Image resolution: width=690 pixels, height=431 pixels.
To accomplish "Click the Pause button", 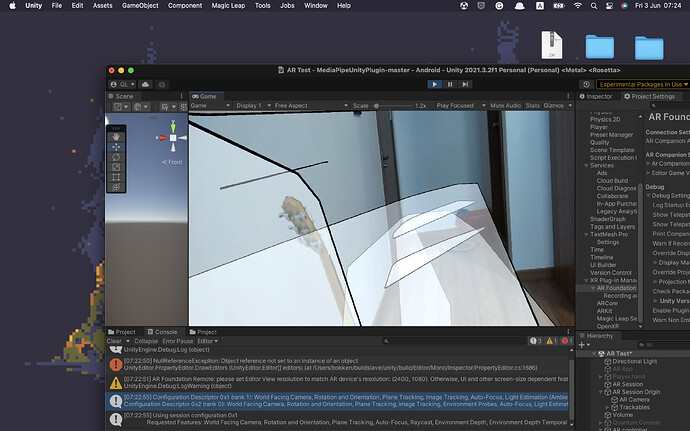I will point(450,85).
